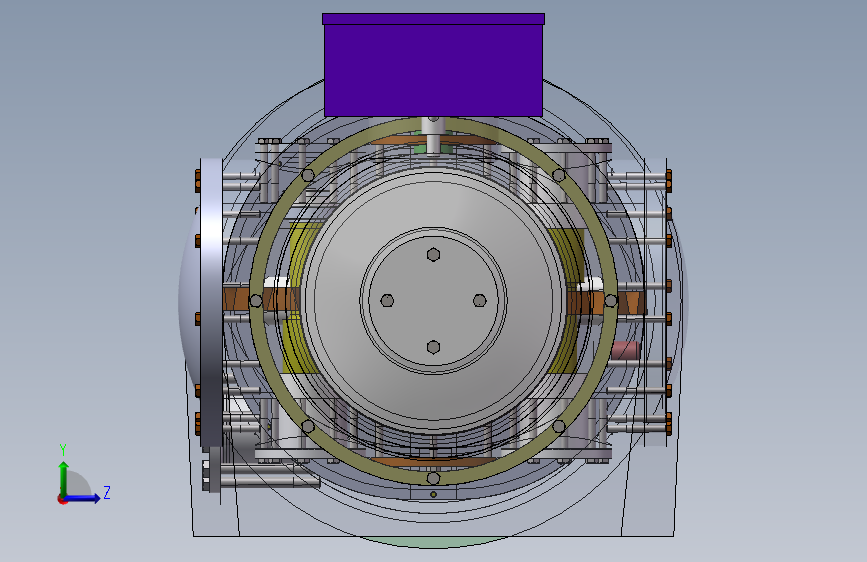The image size is (867, 562).
Task: Click the green Y axis arrow of triad
Action: 64,478
